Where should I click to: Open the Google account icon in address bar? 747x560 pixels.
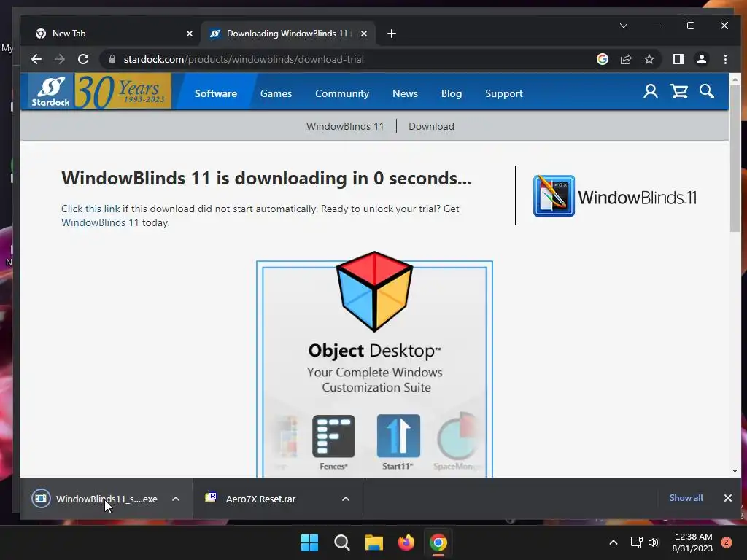pyautogui.click(x=602, y=59)
